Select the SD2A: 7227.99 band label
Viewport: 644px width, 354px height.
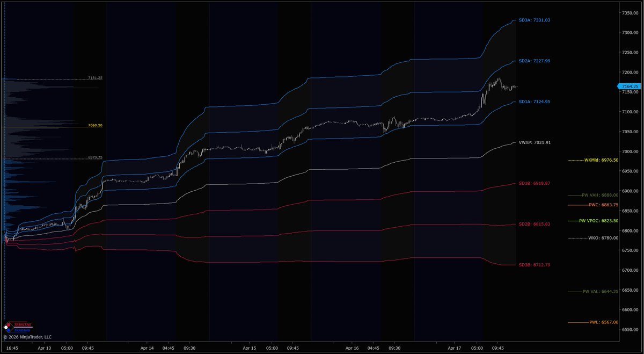(x=535, y=61)
